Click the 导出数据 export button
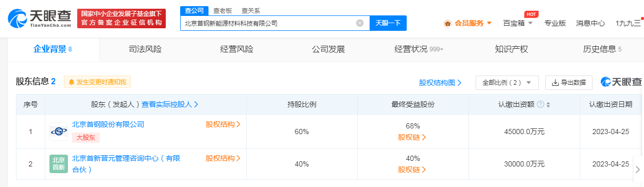 pyautogui.click(x=569, y=82)
